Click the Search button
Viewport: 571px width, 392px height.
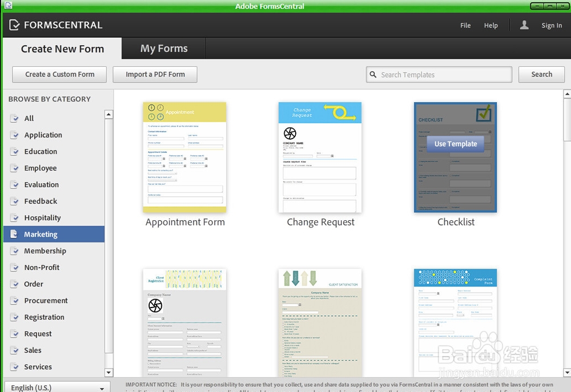(x=541, y=74)
